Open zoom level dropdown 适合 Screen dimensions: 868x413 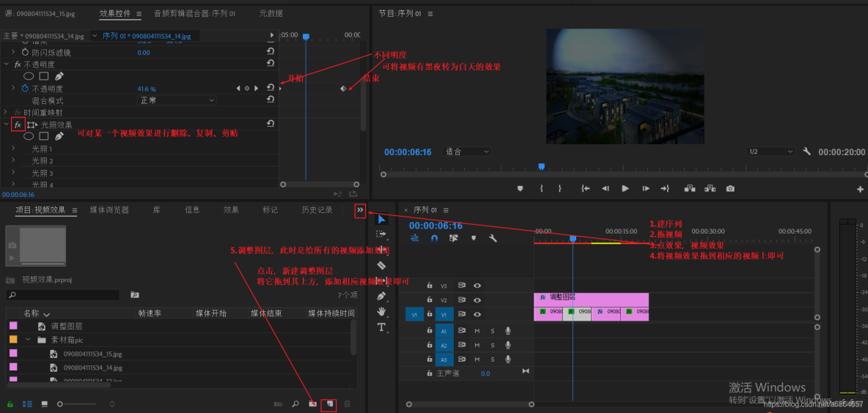[x=466, y=152]
